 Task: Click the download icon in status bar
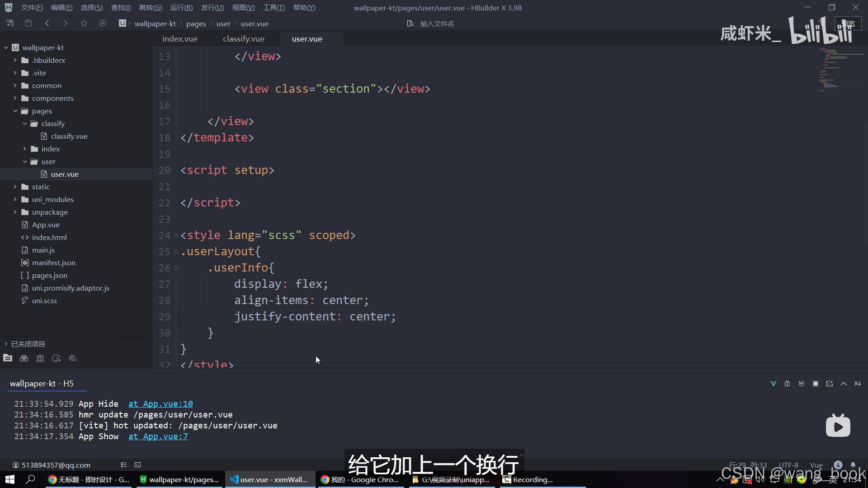point(838,465)
